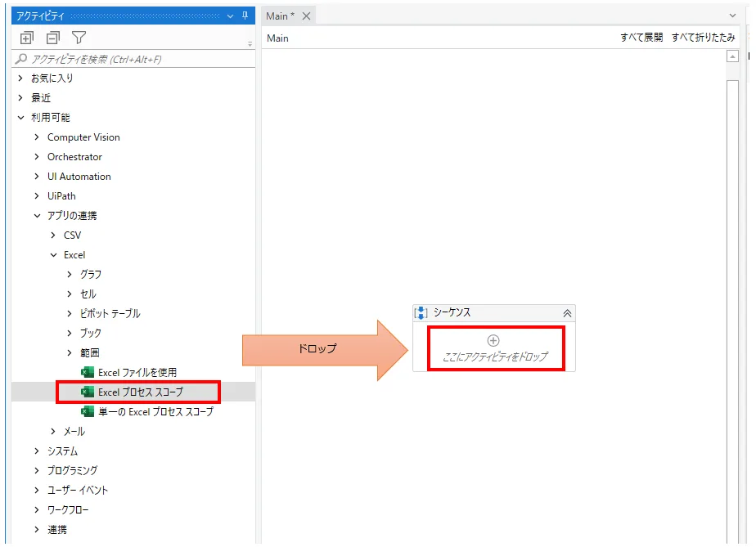Image resolution: width=756 pixels, height=547 pixels.
Task: Click the シーケンス activity icon in its header
Action: (421, 313)
